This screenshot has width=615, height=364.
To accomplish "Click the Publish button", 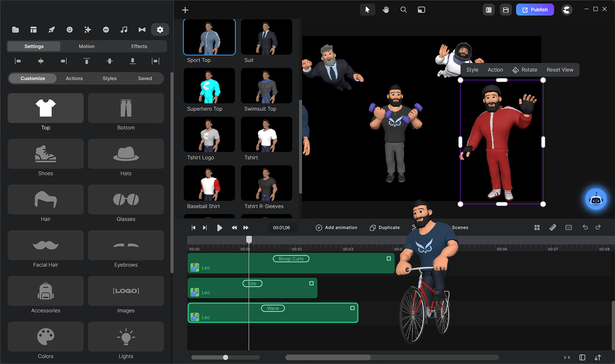I will (535, 10).
